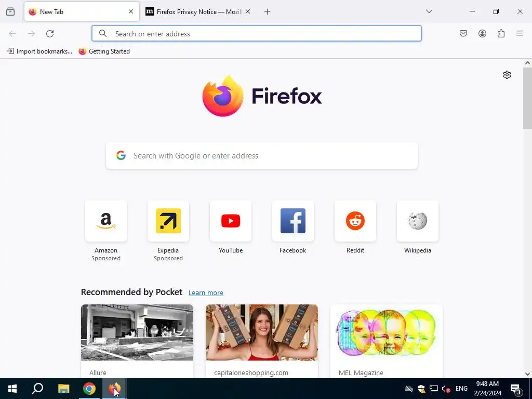Click the Recommended by Pocket heading
The image size is (532, 399).
click(x=131, y=292)
